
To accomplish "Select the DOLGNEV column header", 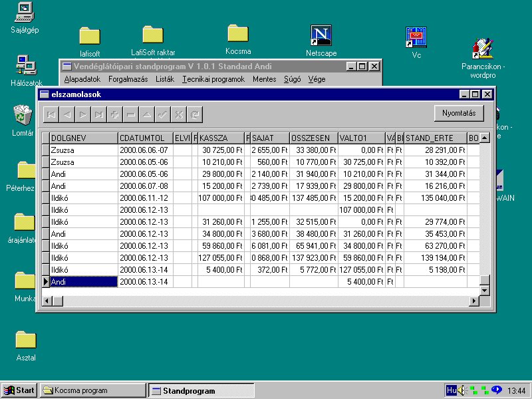I will 84,138.
